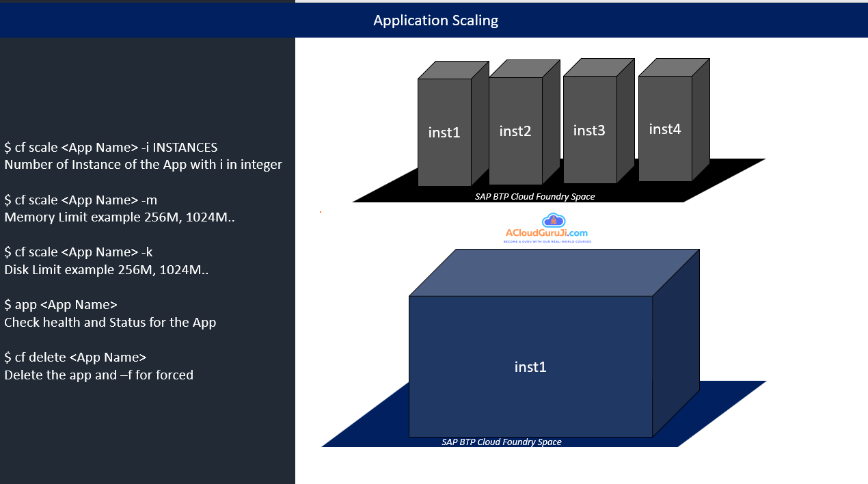Image resolution: width=868 pixels, height=484 pixels.
Task: Click the '$ app <App Name>' command
Action: coord(61,304)
